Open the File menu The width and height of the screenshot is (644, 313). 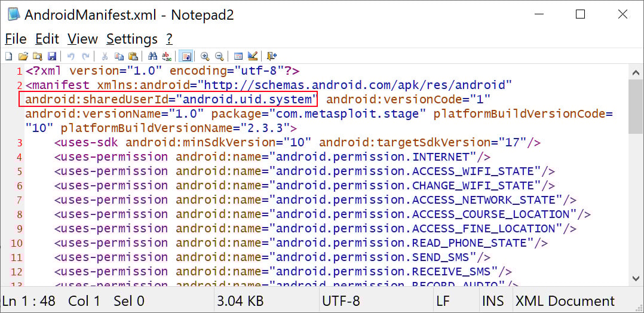(16, 39)
